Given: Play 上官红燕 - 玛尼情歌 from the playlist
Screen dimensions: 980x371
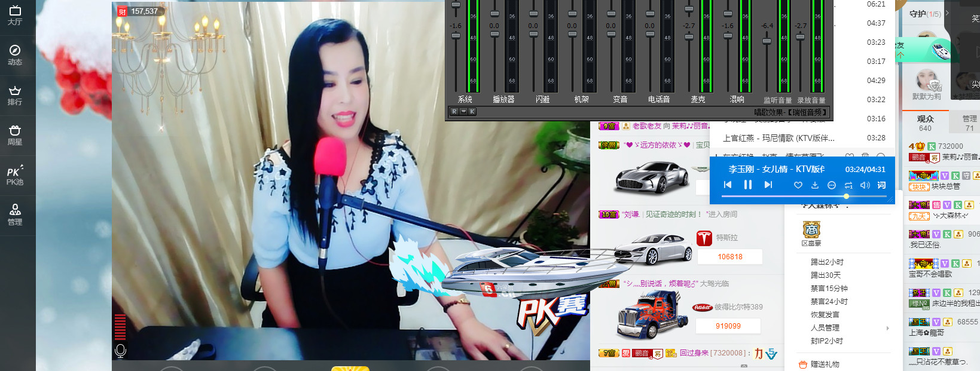Looking at the screenshot, I should (x=778, y=138).
